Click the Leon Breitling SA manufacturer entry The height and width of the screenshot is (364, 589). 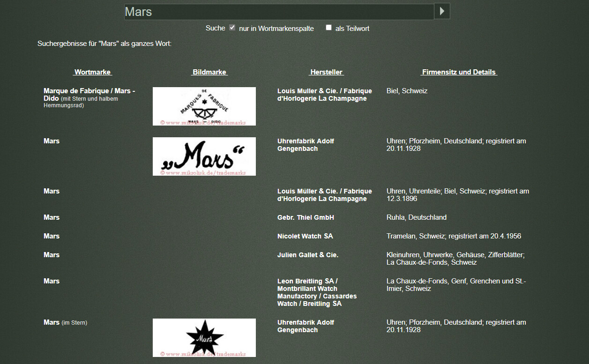[317, 292]
